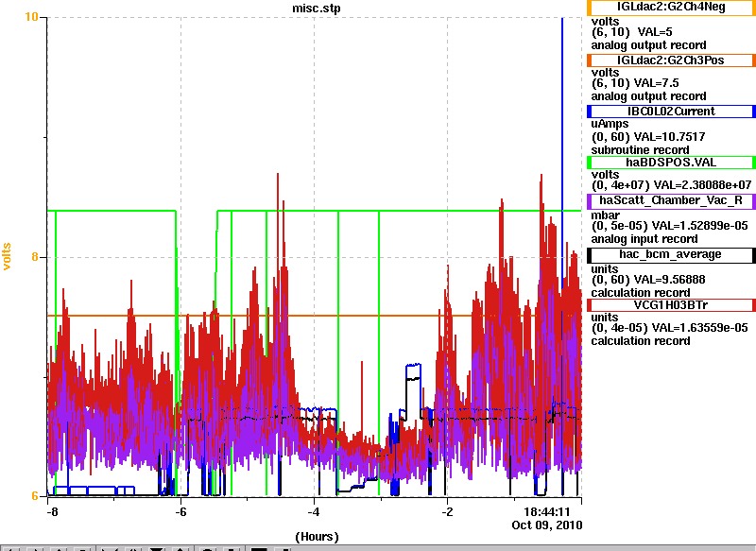756x551 pixels.
Task: Click the y-axis value 6
Action: coord(35,495)
